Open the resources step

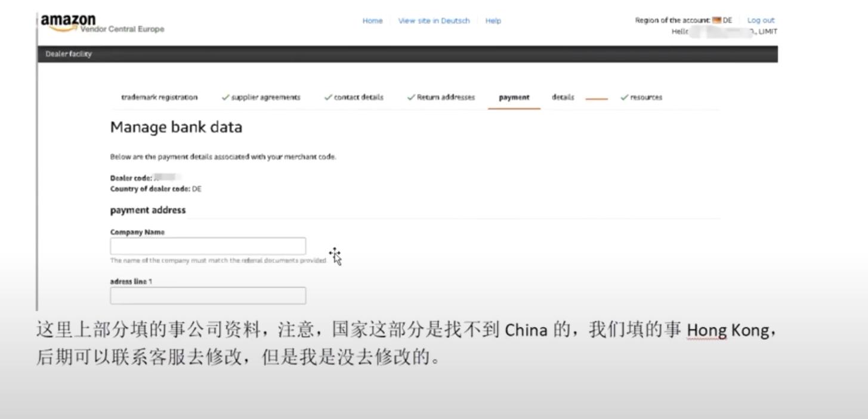[x=645, y=97]
